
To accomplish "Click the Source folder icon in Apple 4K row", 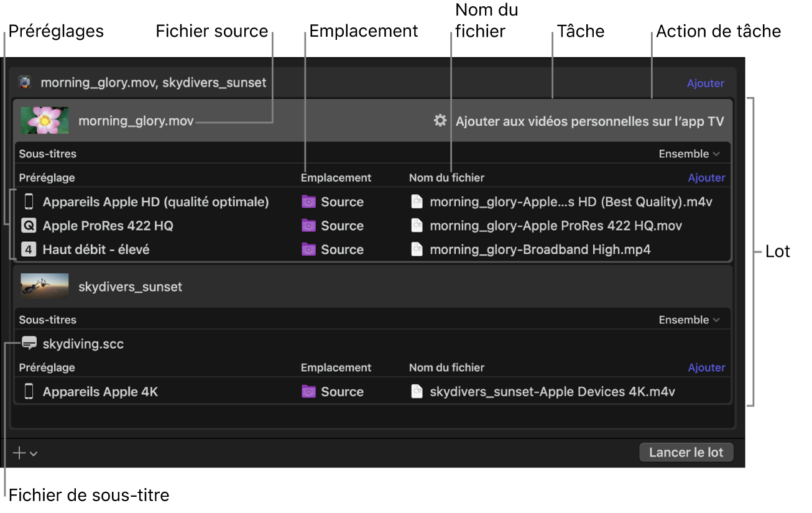I will tap(308, 392).
